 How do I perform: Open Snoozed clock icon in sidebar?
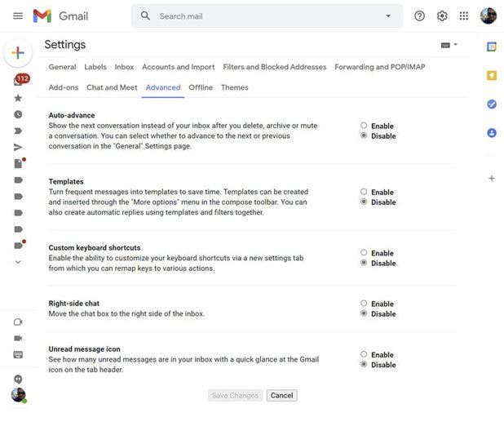[18, 114]
